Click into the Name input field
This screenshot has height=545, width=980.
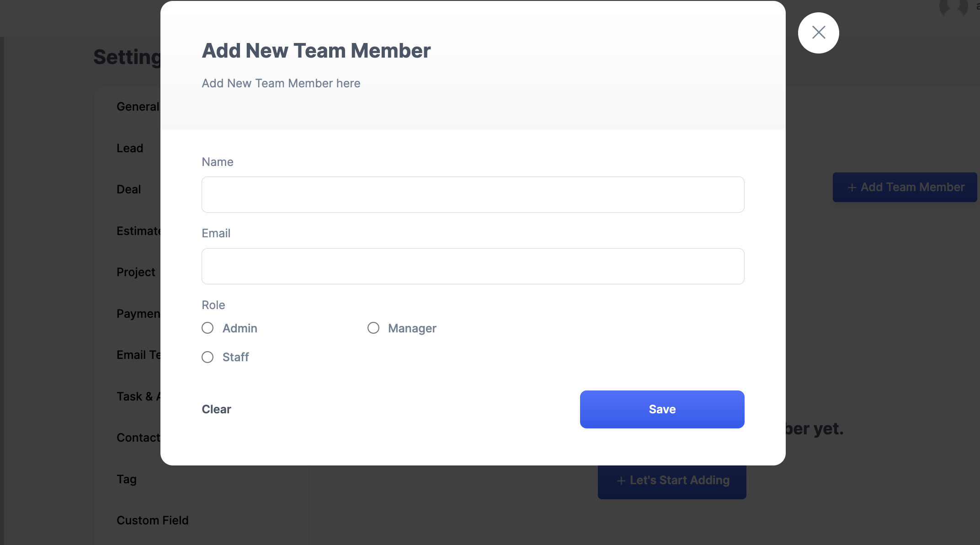473,194
